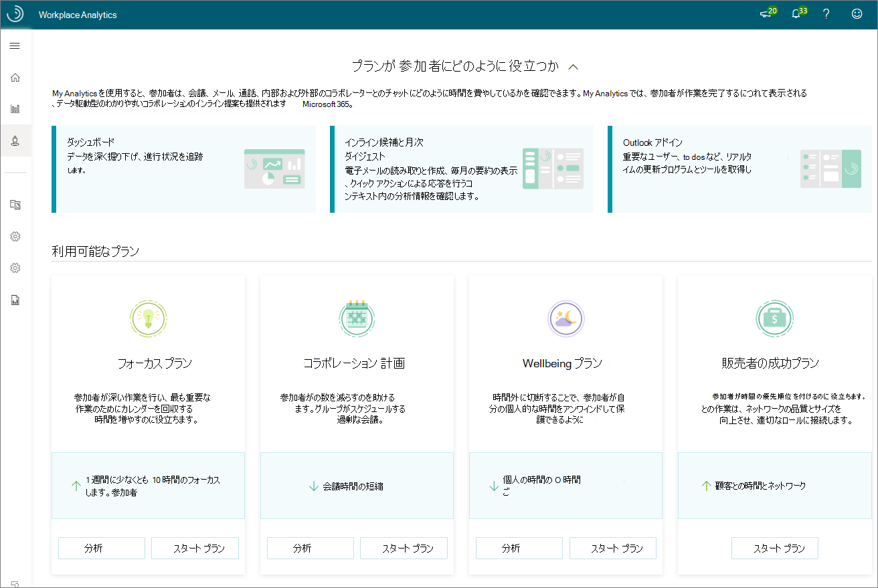Image resolution: width=878 pixels, height=588 pixels.
Task: Click the コラボレーション 計画 title
Action: tap(354, 363)
